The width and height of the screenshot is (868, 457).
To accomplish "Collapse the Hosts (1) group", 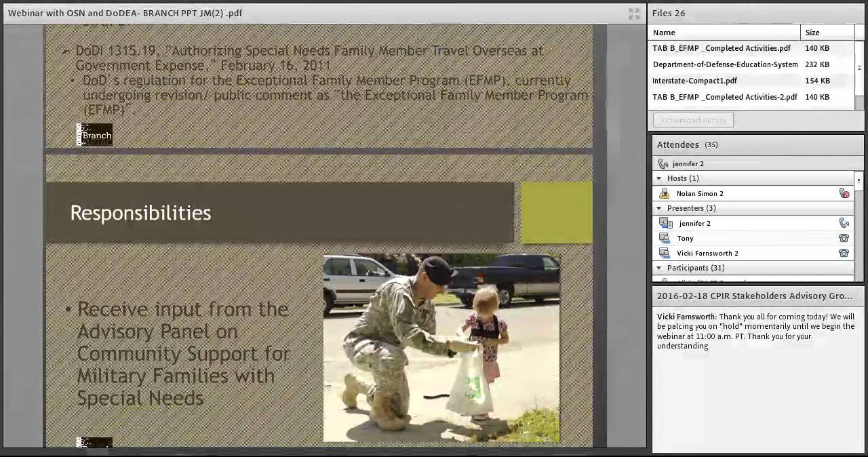I will (658, 178).
